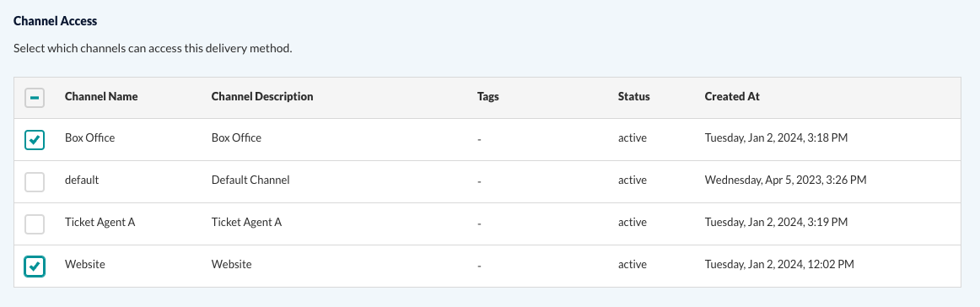Uncheck the Website channel checkbox
The image size is (980, 307).
click(35, 267)
